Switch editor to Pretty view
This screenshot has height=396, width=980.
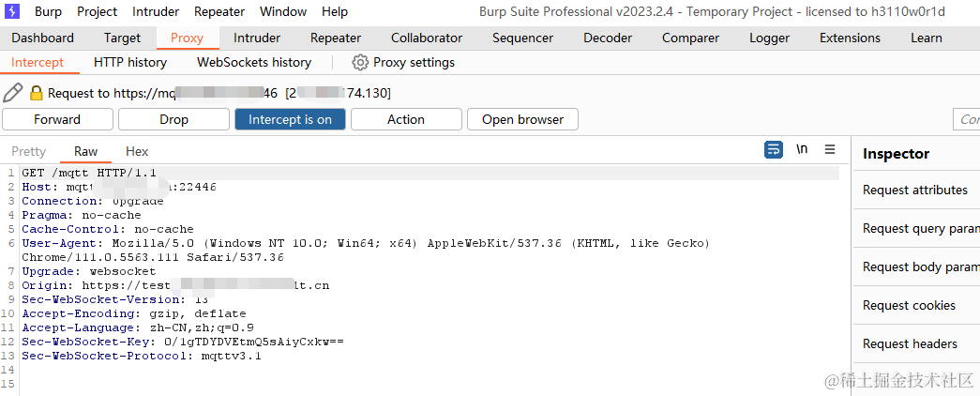(x=29, y=151)
